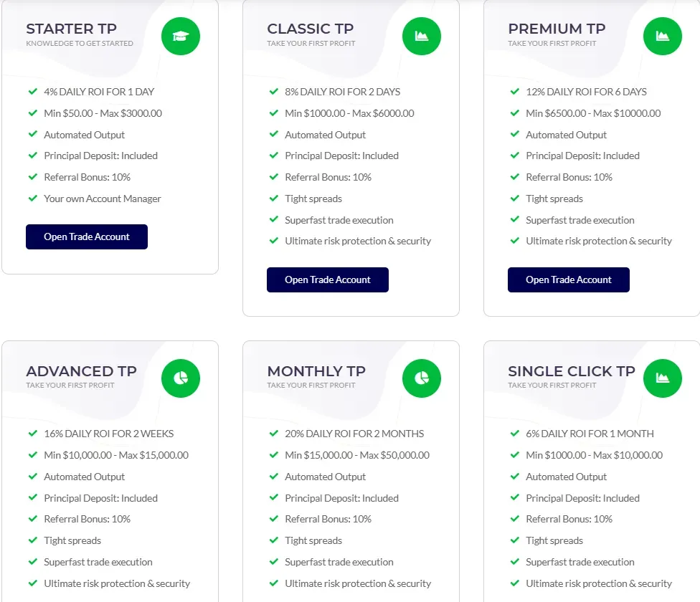Click checkmark beside 4% Daily ROI for 1 Day
Image resolution: width=700 pixels, height=602 pixels.
point(32,92)
